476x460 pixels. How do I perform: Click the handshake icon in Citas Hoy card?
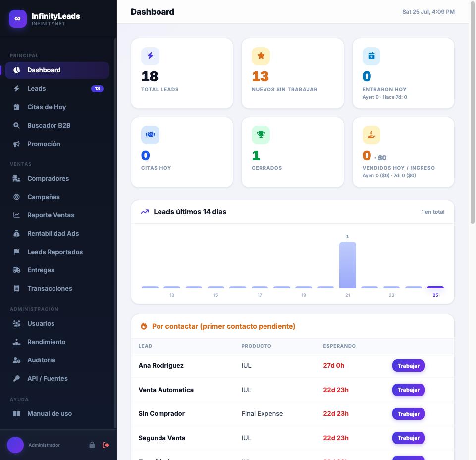pos(150,135)
